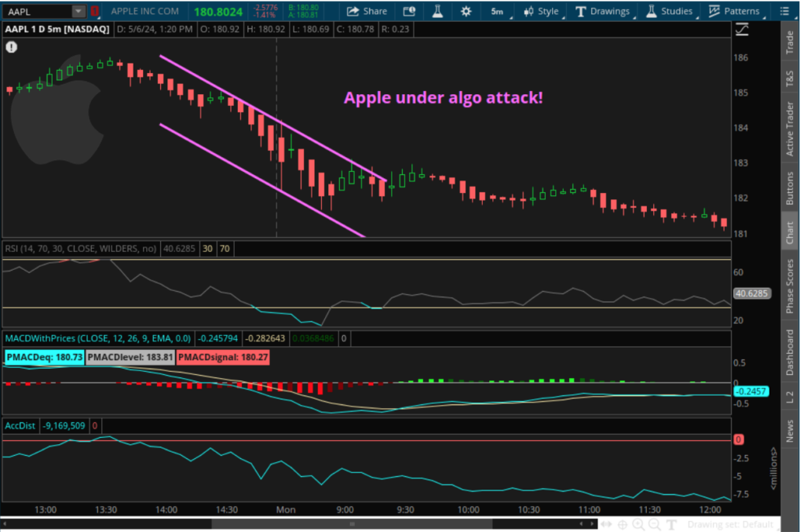
Task: Click the AAPL 1 D 5m [NASDAQ] chart title
Action: [57, 29]
